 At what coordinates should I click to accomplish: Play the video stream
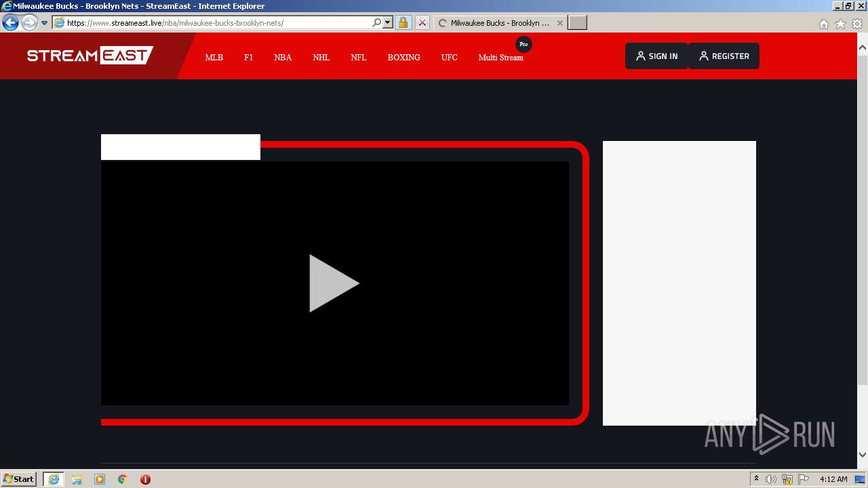(334, 283)
